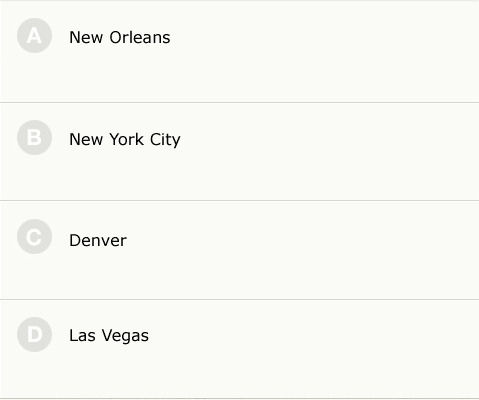The image size is (479, 400).
Task: Click the gray C badge beside Denver
Action: click(34, 236)
